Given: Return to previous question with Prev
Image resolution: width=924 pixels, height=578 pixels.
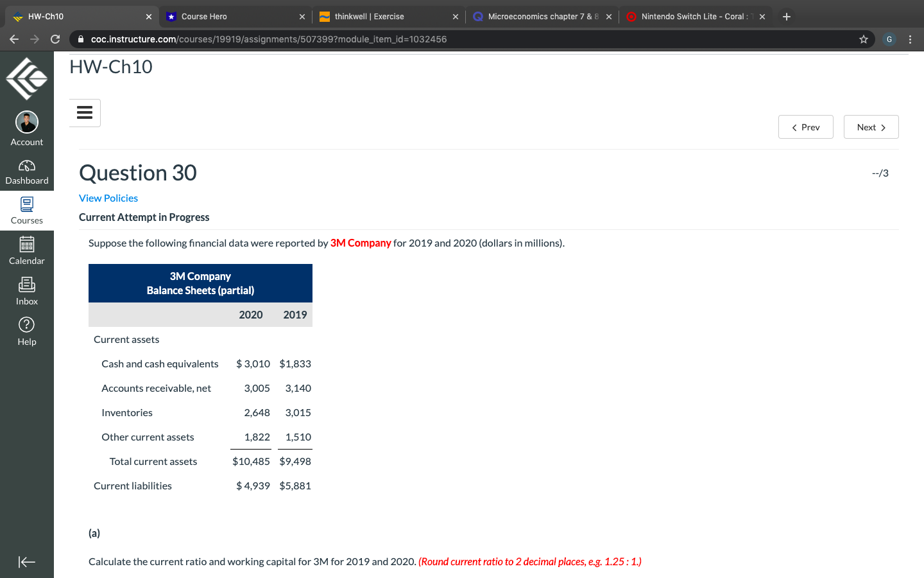Looking at the screenshot, I should pos(805,127).
